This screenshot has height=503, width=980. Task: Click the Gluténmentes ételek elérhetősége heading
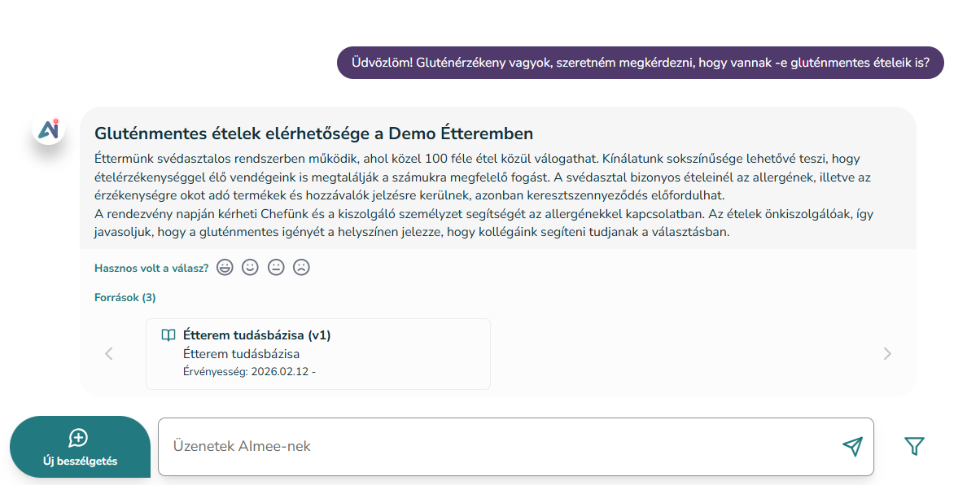tap(313, 133)
